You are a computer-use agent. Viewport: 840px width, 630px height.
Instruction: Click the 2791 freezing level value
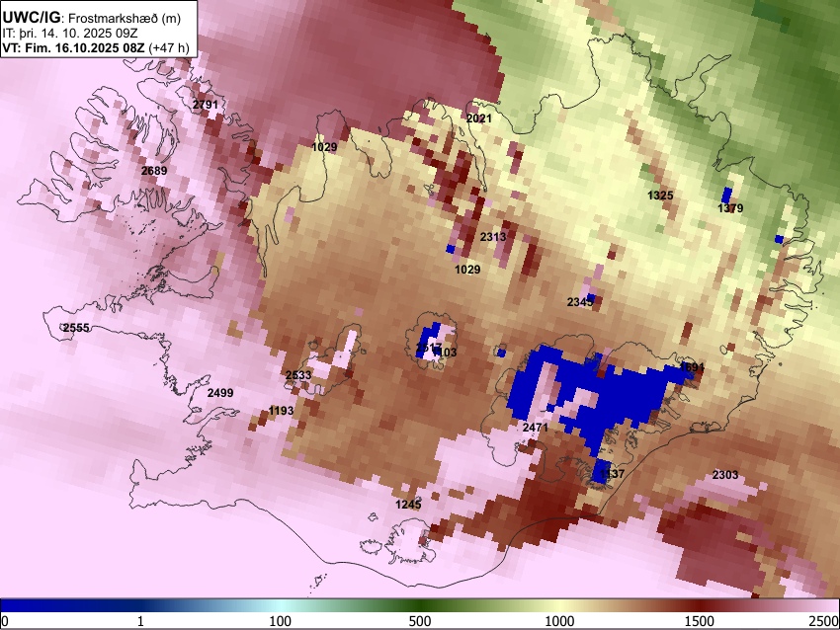(206, 105)
